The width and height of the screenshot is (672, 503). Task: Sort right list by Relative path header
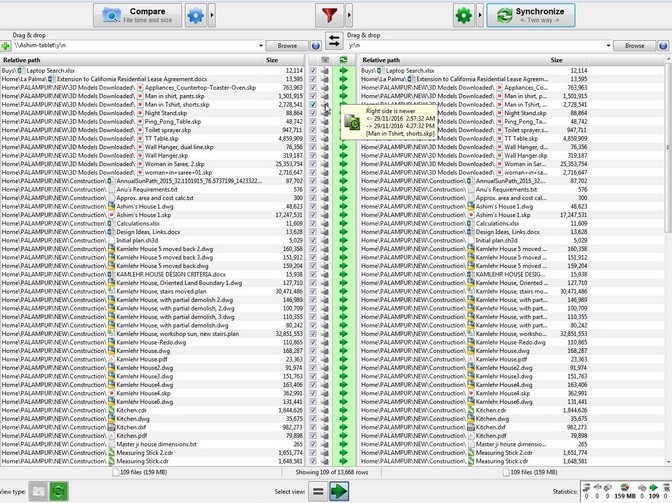point(454,60)
